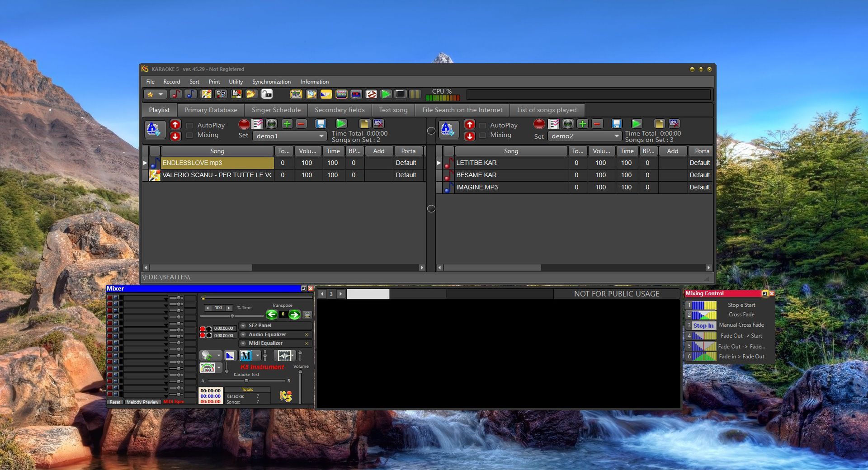This screenshot has height=470, width=868.
Task: Click the green right Transpose arrow
Action: click(294, 315)
